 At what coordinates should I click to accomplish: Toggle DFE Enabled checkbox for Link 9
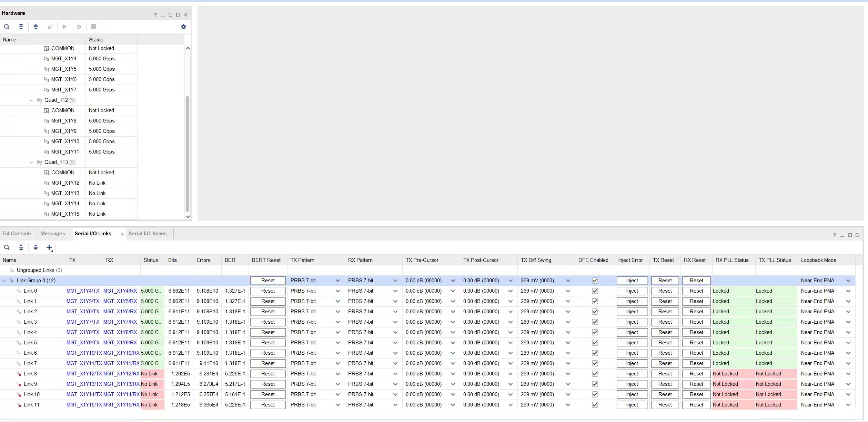coord(595,384)
